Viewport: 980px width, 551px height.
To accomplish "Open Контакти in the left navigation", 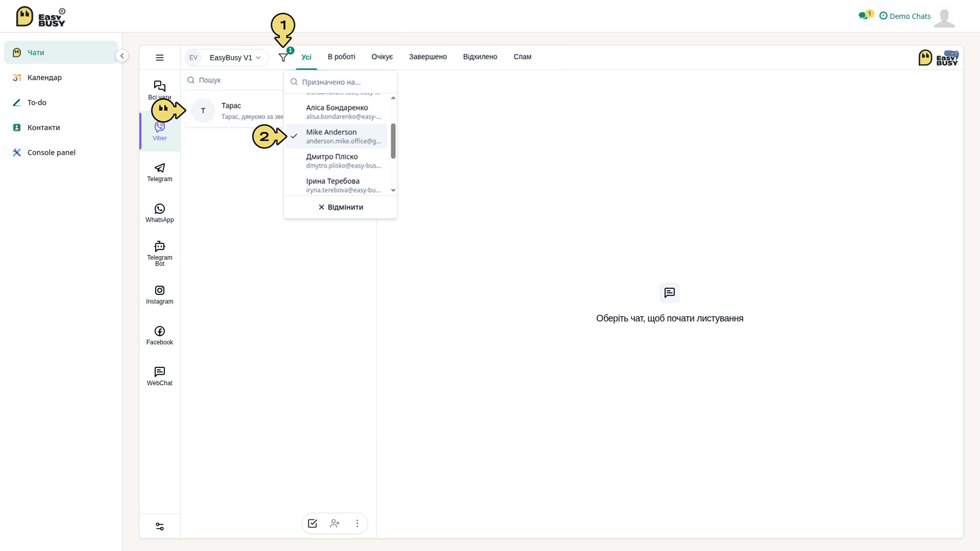I will coord(61,128).
